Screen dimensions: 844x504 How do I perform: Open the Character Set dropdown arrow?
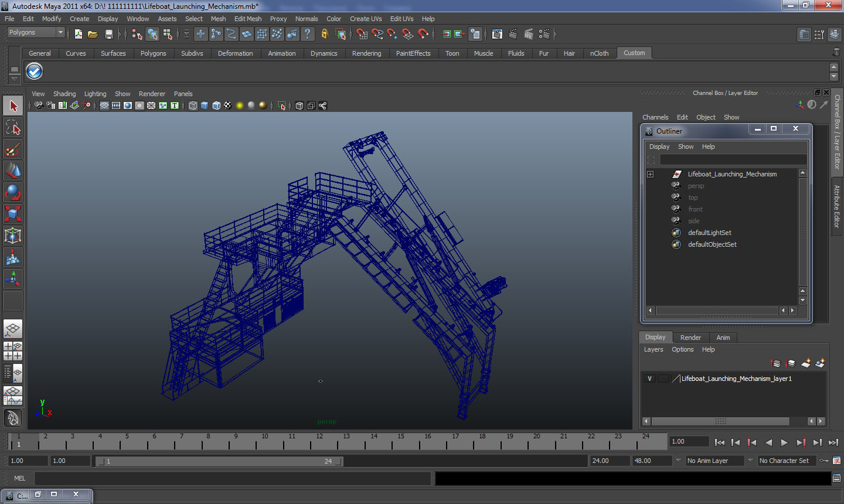750,461
